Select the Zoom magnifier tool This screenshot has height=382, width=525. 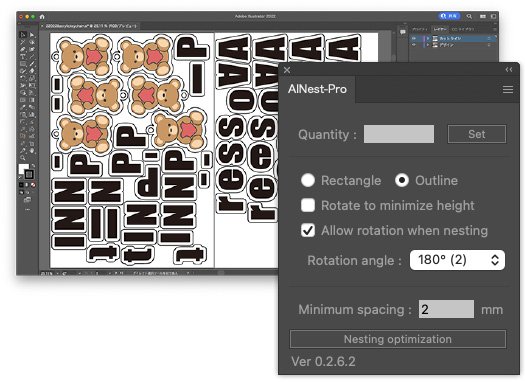[23, 158]
